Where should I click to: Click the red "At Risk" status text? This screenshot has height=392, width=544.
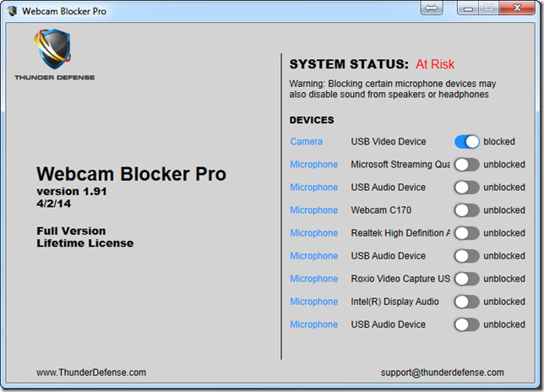tap(435, 64)
